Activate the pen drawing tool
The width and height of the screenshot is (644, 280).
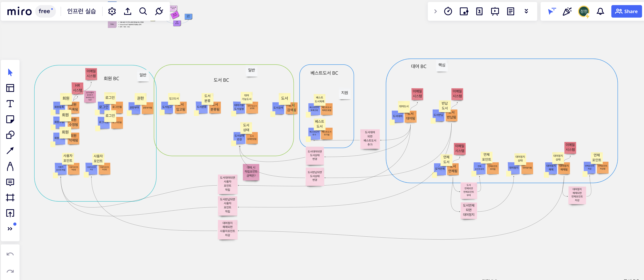tap(10, 166)
